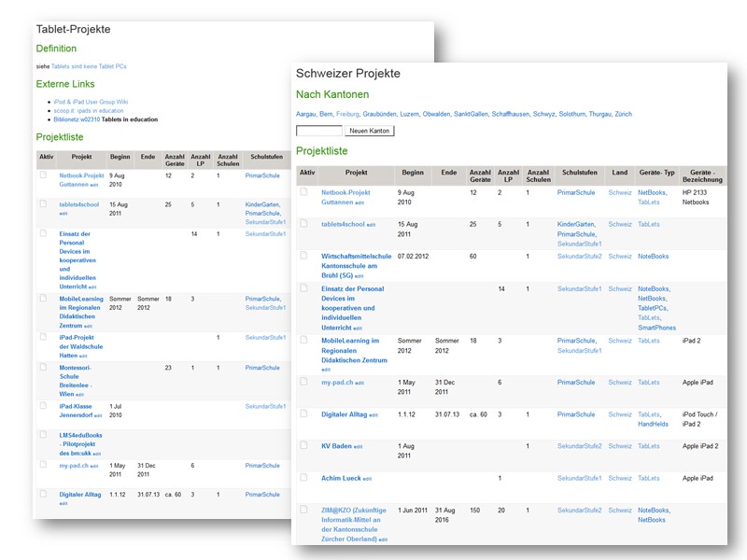Click the edit link next to KV Baden
This screenshot has height=560, width=747.
(x=358, y=447)
